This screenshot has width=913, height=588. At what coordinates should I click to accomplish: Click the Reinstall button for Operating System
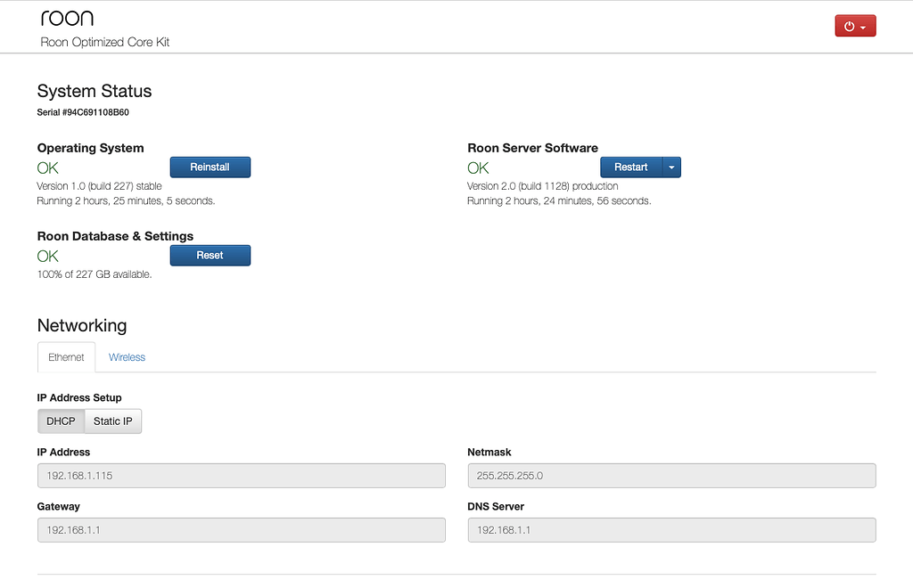(x=210, y=167)
